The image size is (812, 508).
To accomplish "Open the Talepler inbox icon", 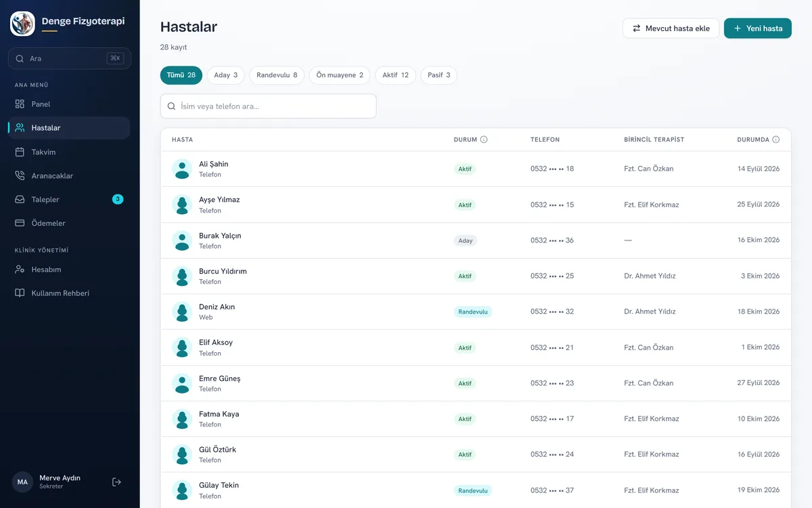I will pos(20,200).
